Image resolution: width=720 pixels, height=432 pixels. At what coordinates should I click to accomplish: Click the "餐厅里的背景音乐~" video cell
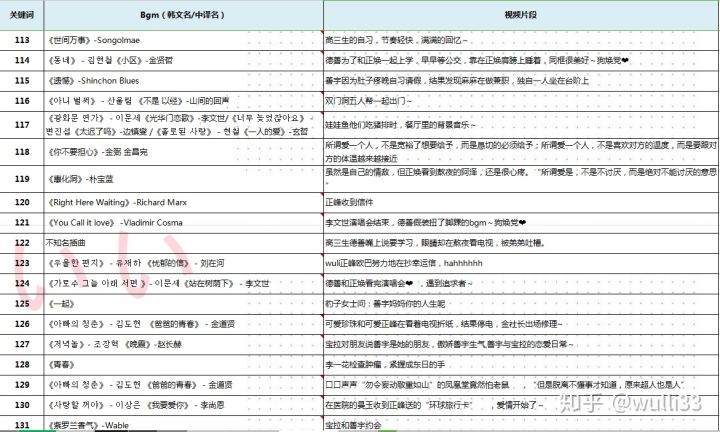(x=521, y=125)
